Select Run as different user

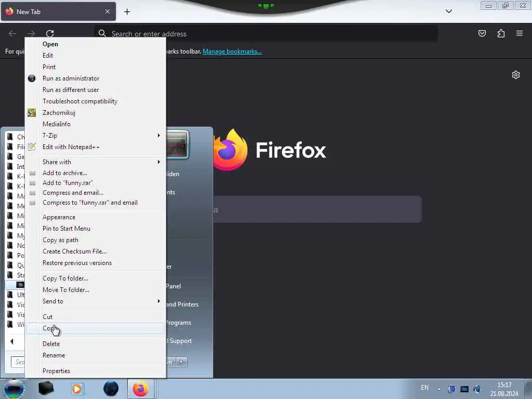click(96, 90)
